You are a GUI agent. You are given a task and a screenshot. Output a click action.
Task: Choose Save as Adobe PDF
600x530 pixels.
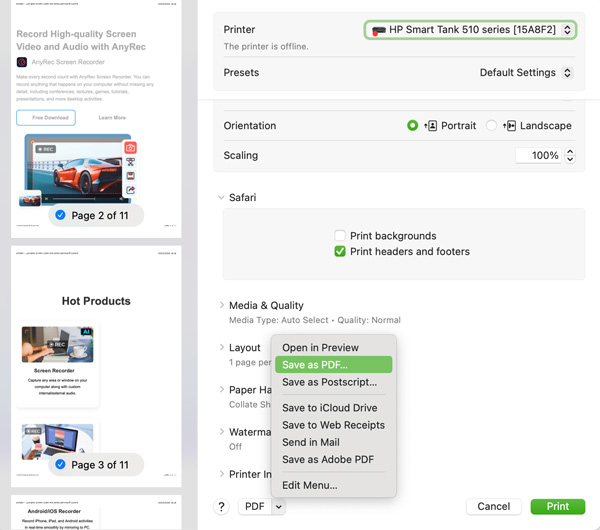tap(334, 460)
